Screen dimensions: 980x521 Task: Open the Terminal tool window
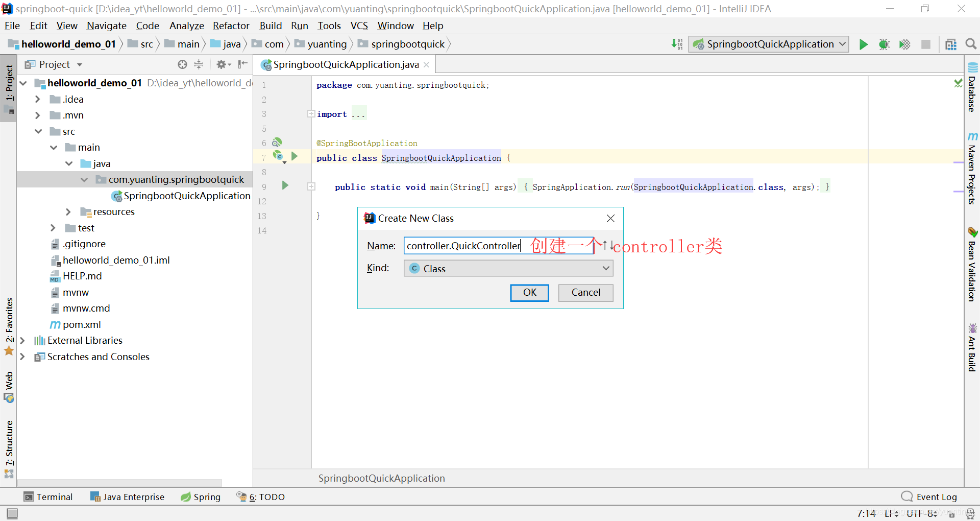click(x=48, y=497)
